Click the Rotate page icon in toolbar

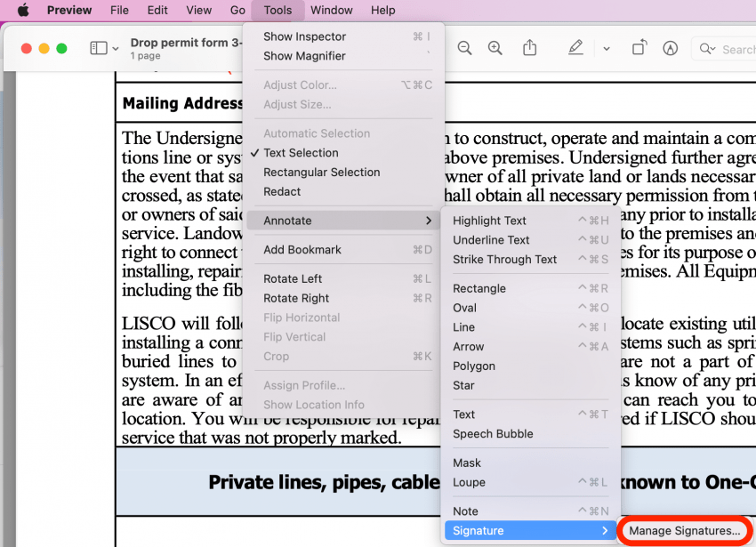coord(639,49)
